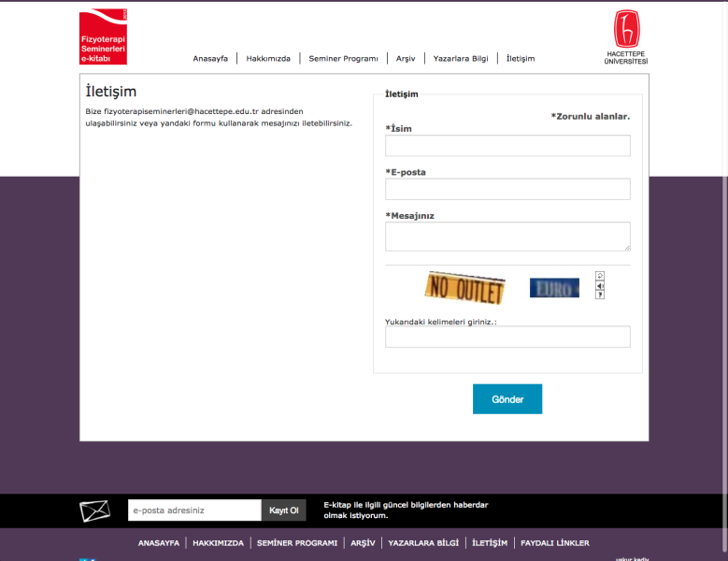The image size is (728, 561).
Task: Click the Hacettepe Üniversitesi logo
Action: [625, 37]
